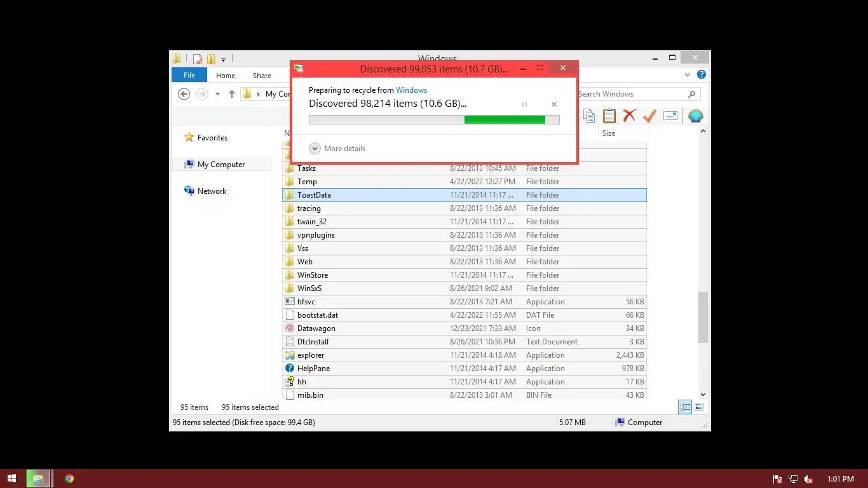This screenshot has height=488, width=868.
Task: Select Network in navigation pane
Action: (x=212, y=191)
